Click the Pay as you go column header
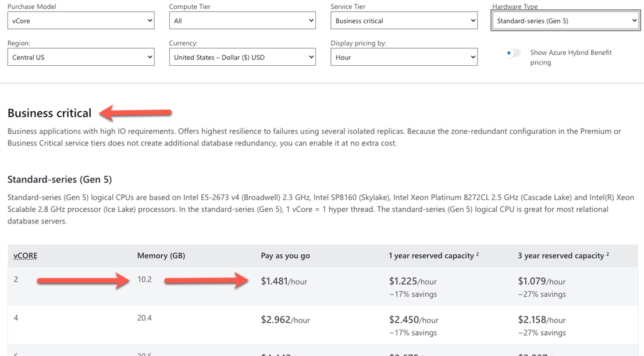Image resolution: width=644 pixels, height=356 pixels. point(285,255)
